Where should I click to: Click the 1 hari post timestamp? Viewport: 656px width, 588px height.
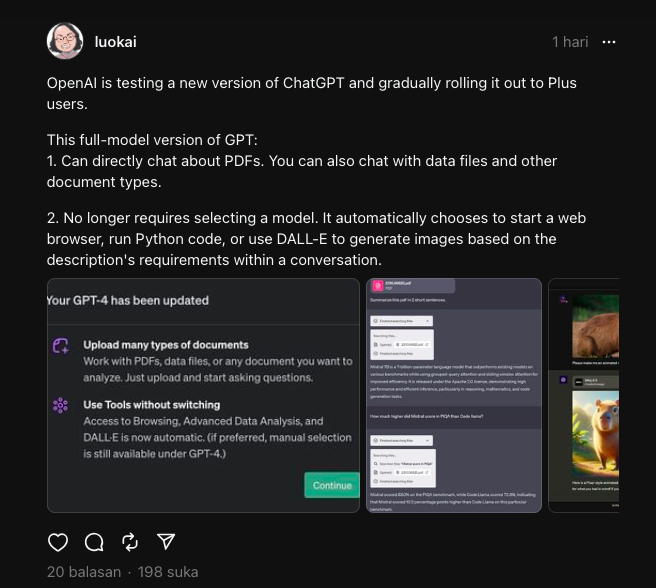pos(570,42)
